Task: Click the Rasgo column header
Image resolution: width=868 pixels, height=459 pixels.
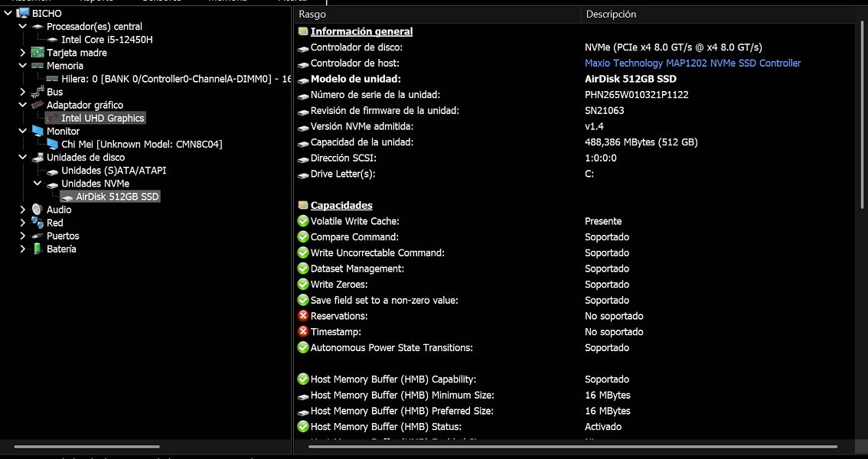Action: (x=437, y=15)
